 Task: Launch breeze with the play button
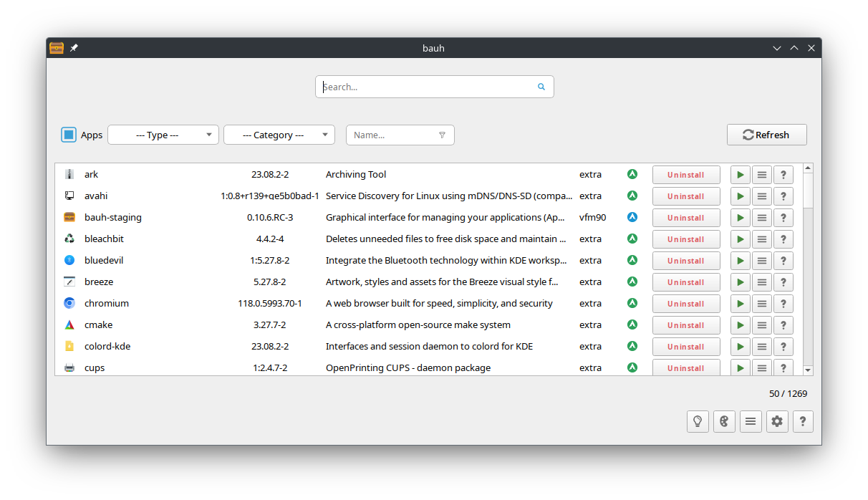[x=741, y=282]
